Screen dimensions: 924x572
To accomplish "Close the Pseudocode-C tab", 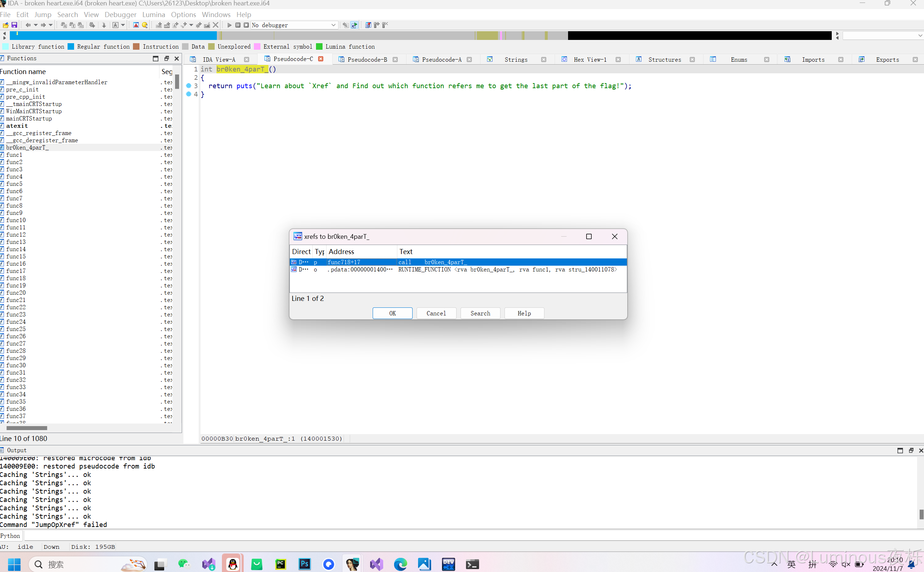I will coord(321,59).
